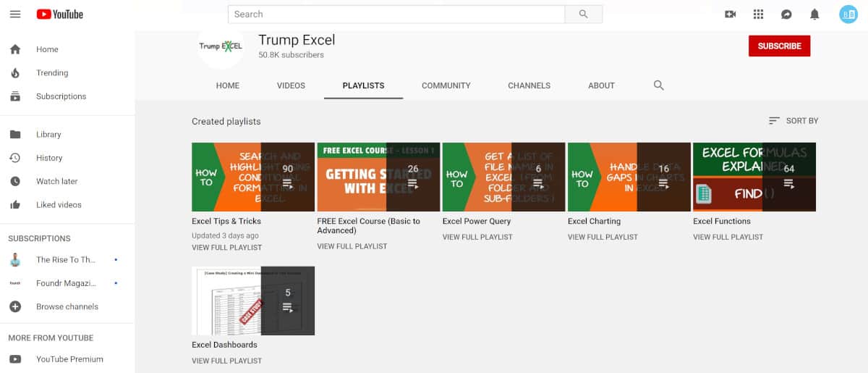Click the search magnifier button
This screenshot has width=868, height=373.
coord(584,14)
